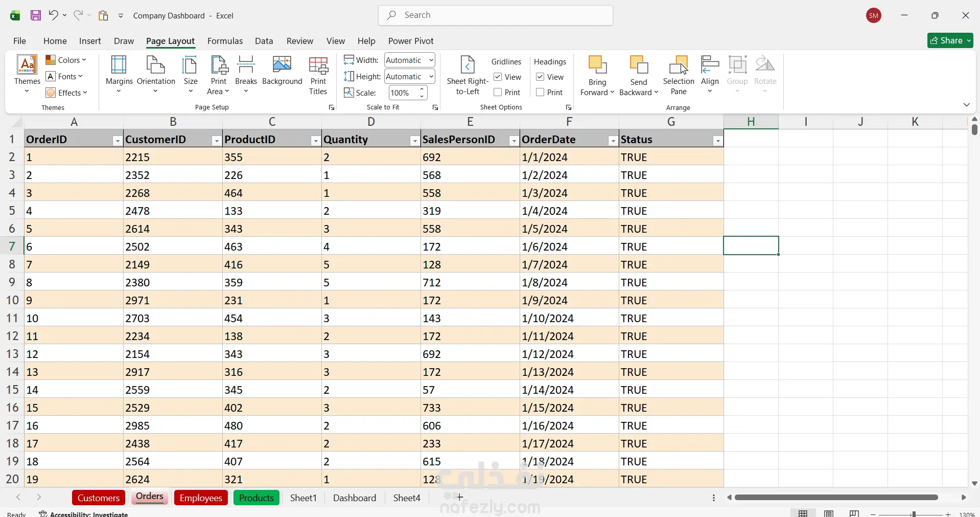980x517 pixels.
Task: Open the Status column filter dropdown
Action: (718, 141)
